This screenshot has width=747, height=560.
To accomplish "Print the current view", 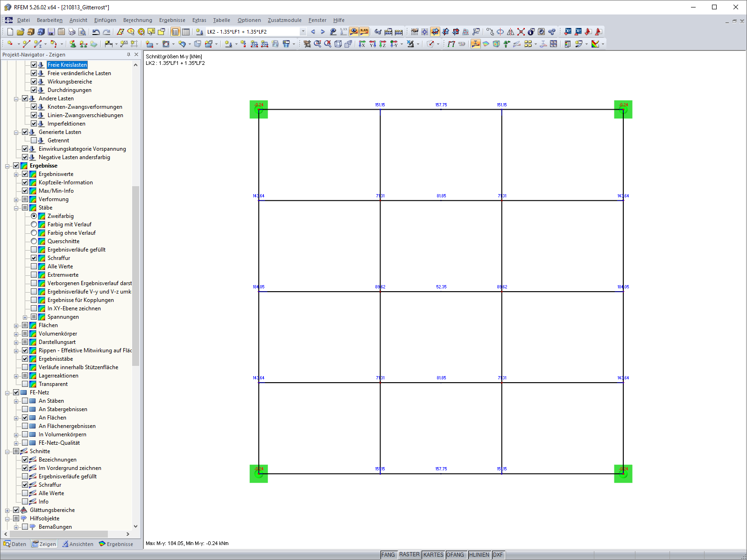I will 72,31.
